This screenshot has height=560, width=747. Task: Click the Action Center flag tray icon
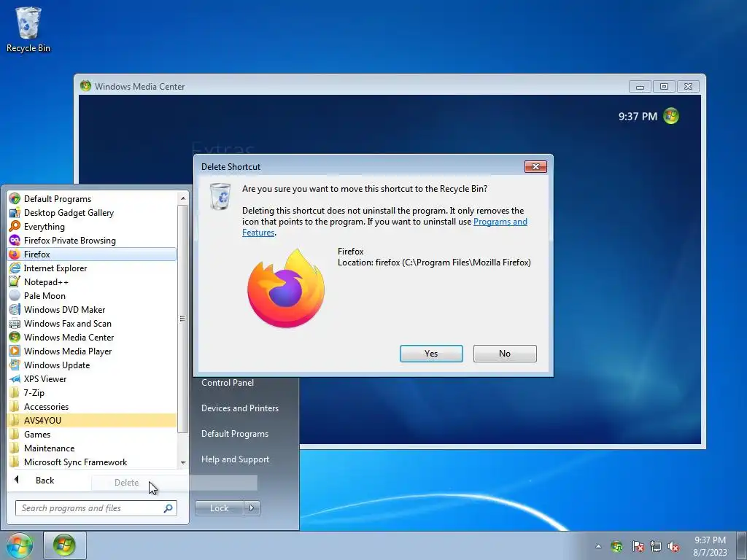click(x=638, y=546)
